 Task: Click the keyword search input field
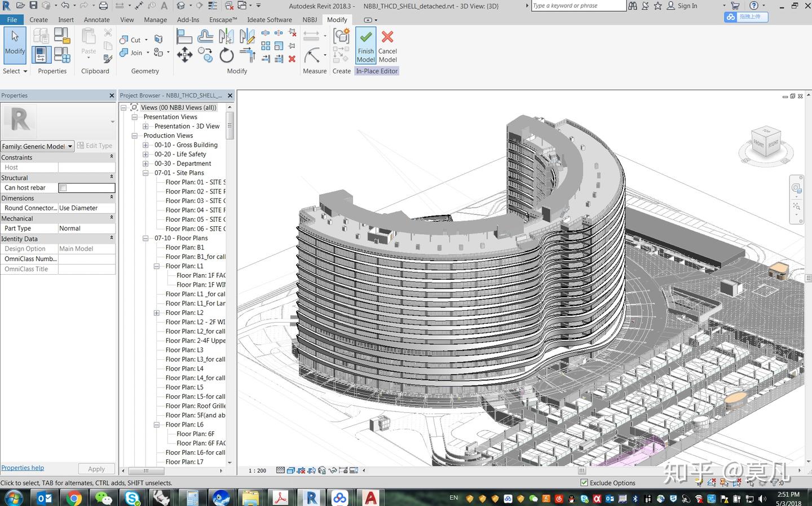(x=579, y=6)
